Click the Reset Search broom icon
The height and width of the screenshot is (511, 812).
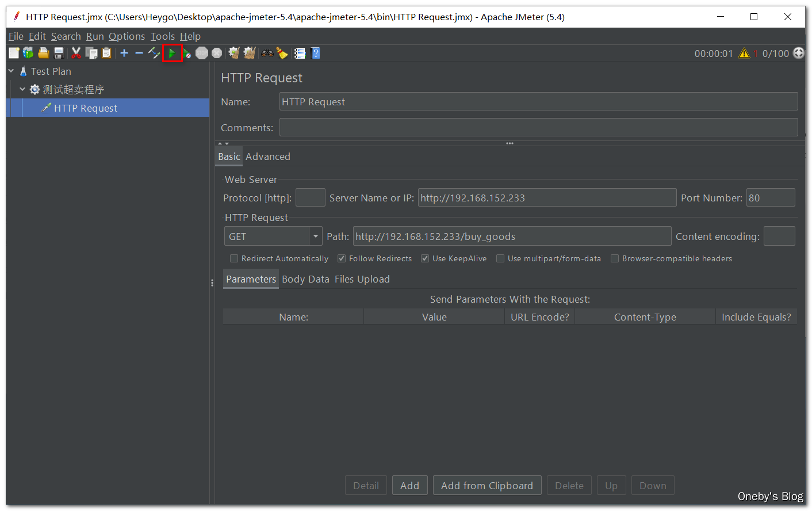pyautogui.click(x=282, y=53)
